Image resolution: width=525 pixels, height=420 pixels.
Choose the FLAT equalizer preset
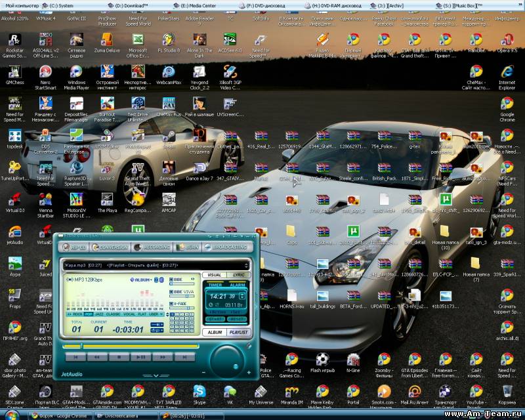point(142,314)
